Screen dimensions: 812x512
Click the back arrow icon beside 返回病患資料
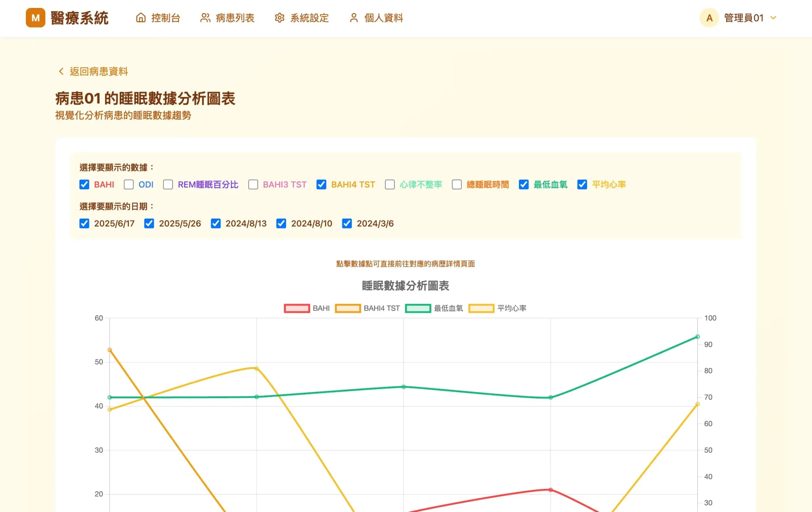[x=61, y=71]
